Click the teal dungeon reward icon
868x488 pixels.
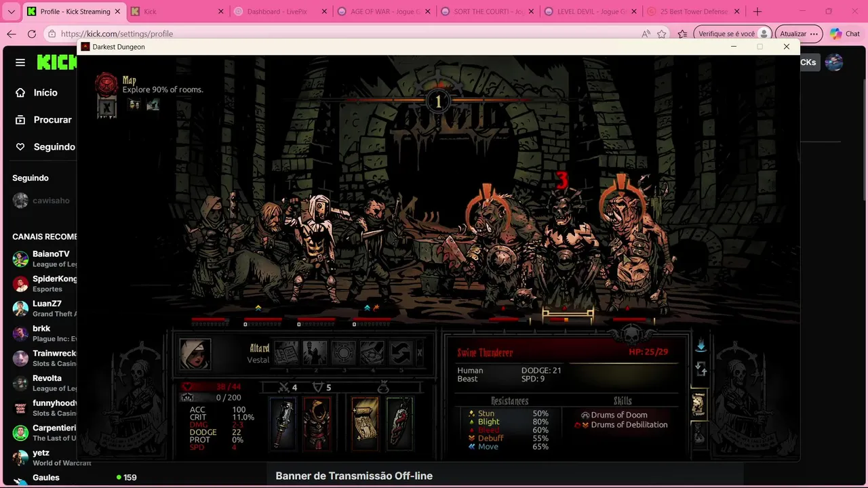[x=153, y=104]
